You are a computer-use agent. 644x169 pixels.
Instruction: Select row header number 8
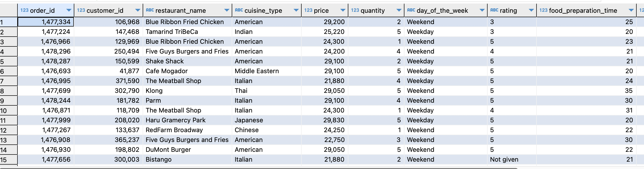(9, 91)
